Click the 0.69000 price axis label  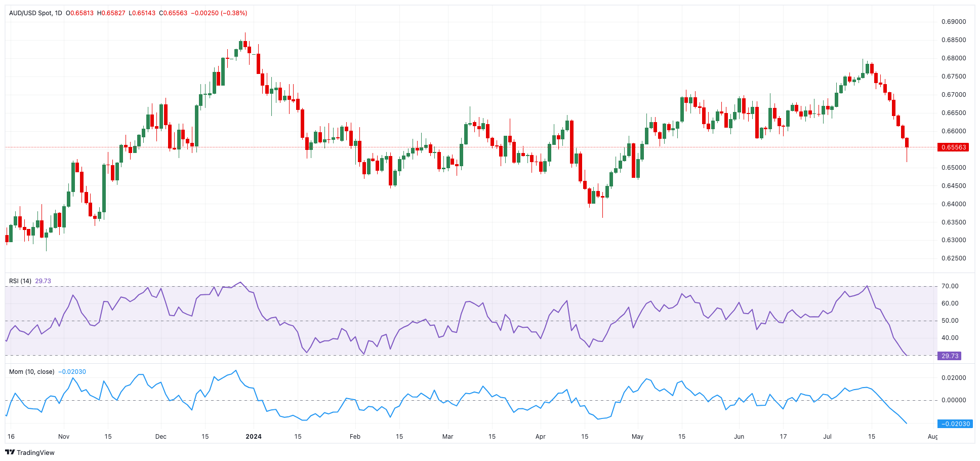point(954,22)
